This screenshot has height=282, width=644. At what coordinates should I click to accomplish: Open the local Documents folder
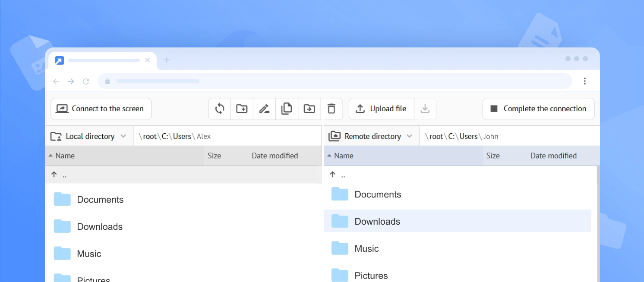click(100, 200)
